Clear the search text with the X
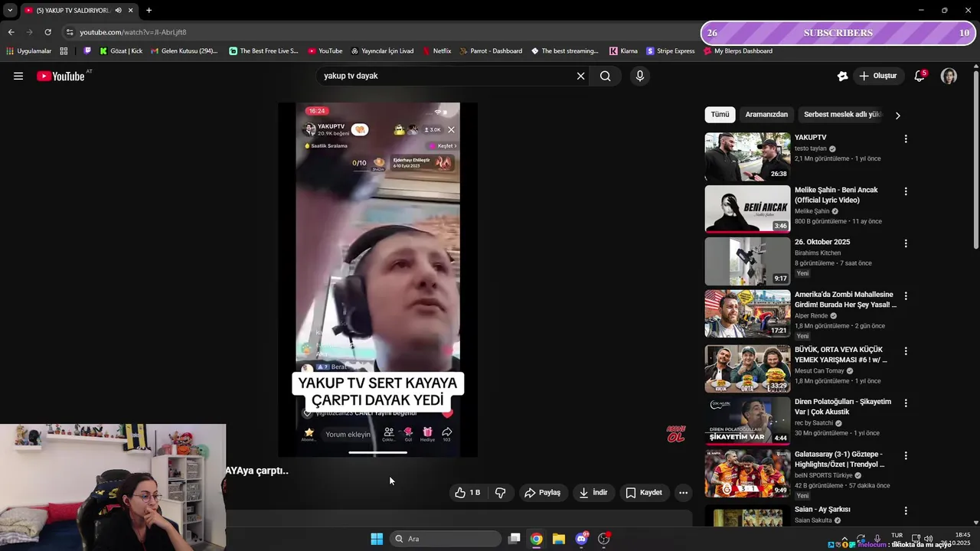The width and height of the screenshot is (980, 551). (x=580, y=76)
